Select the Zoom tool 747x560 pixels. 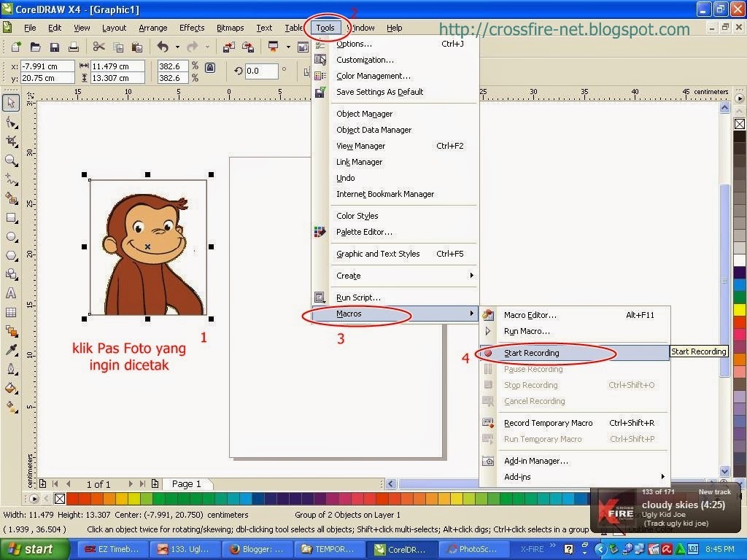(11, 160)
